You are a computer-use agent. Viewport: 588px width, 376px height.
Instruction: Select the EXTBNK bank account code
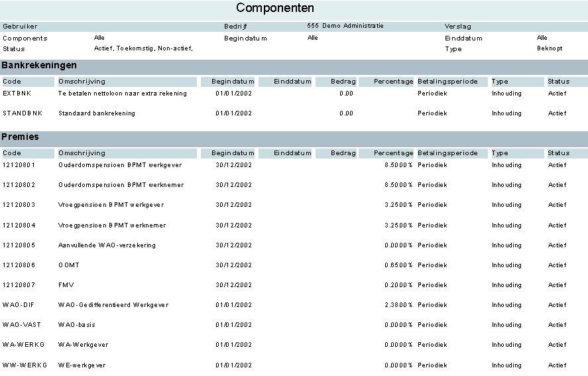16,94
